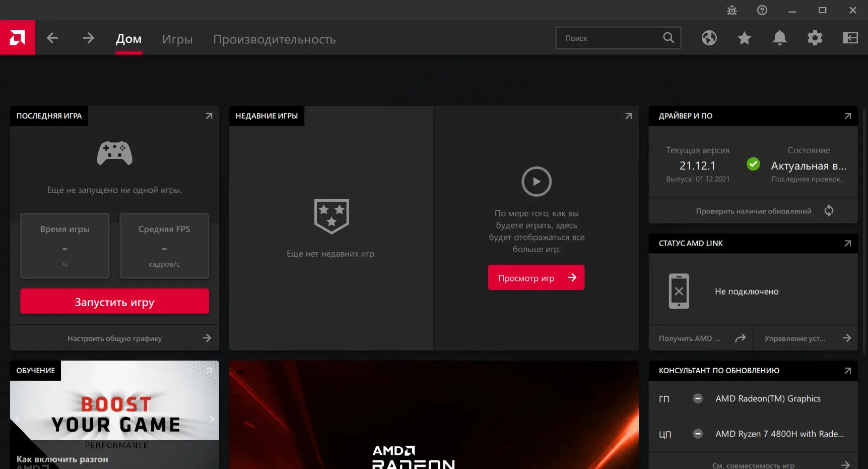The image size is (868, 469).
Task: Click the AMD Radeon logo icon
Action: [18, 37]
